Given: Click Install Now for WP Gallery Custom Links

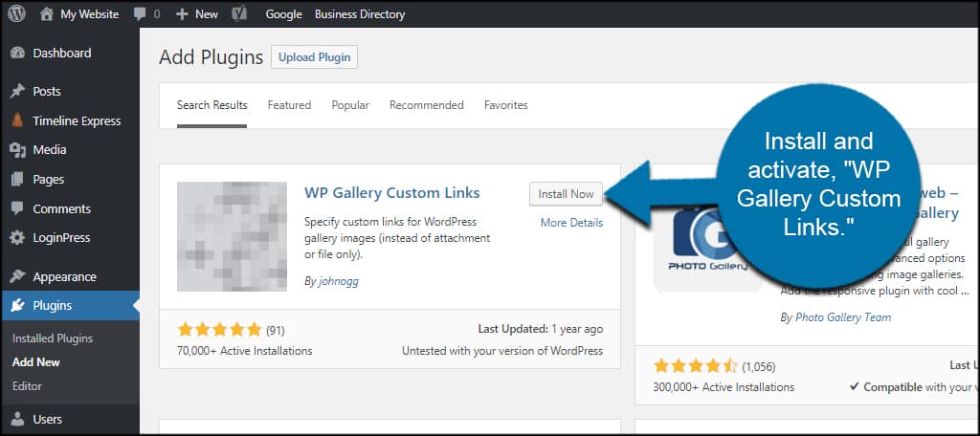Looking at the screenshot, I should pyautogui.click(x=567, y=194).
